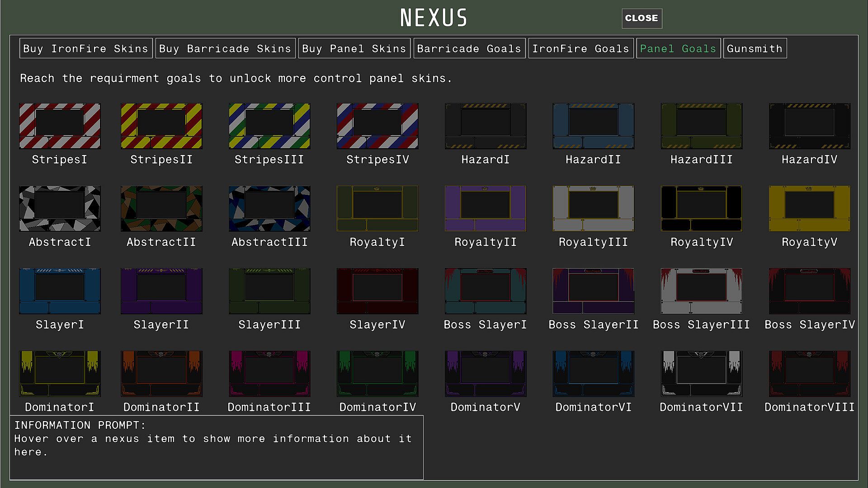Screen dimensions: 868x488
Task: Select the HazardIII olive skin
Action: [x=702, y=126]
